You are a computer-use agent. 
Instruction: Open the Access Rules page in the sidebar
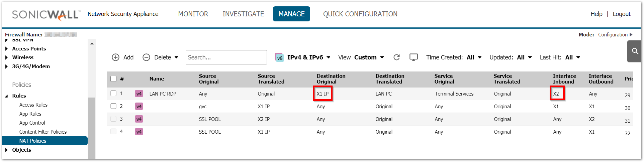tap(33, 105)
